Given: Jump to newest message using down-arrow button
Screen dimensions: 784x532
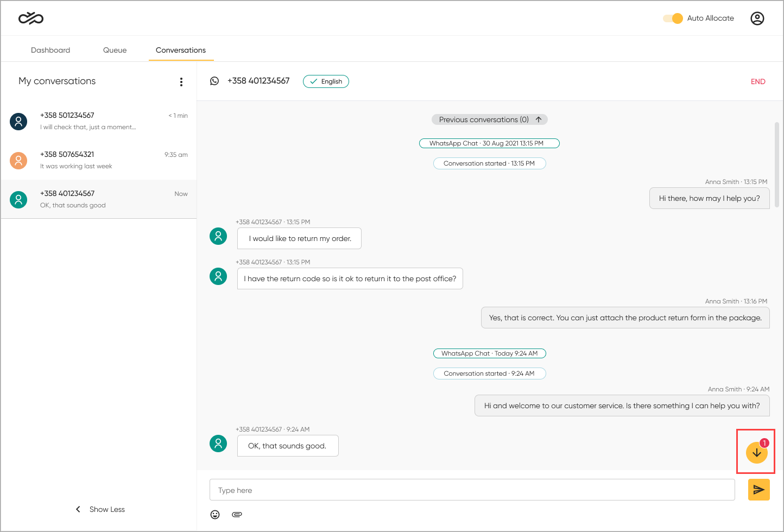Looking at the screenshot, I should tap(756, 453).
